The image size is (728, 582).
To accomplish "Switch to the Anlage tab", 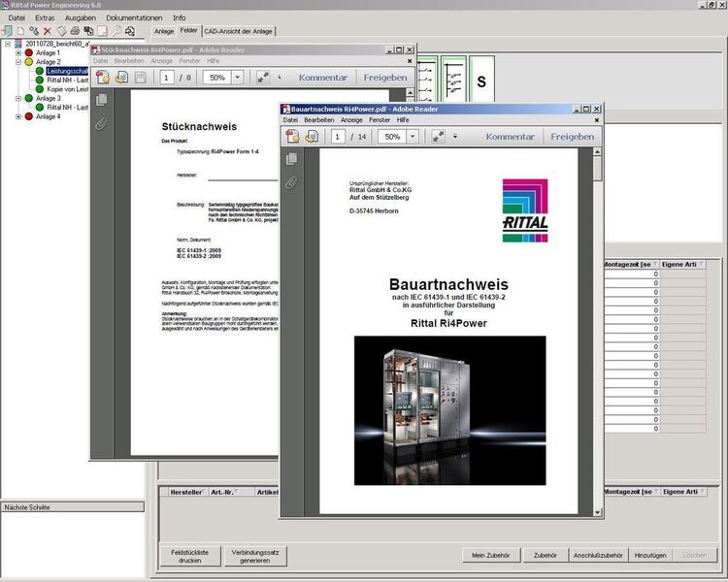I will click(x=164, y=32).
